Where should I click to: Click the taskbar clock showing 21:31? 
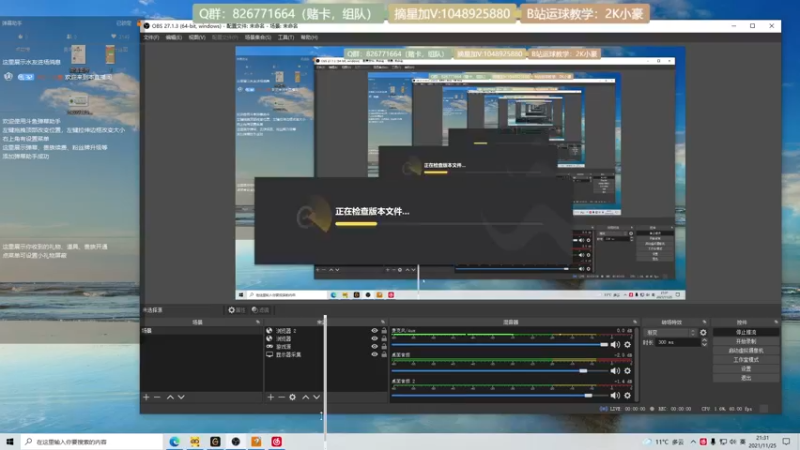point(762,442)
